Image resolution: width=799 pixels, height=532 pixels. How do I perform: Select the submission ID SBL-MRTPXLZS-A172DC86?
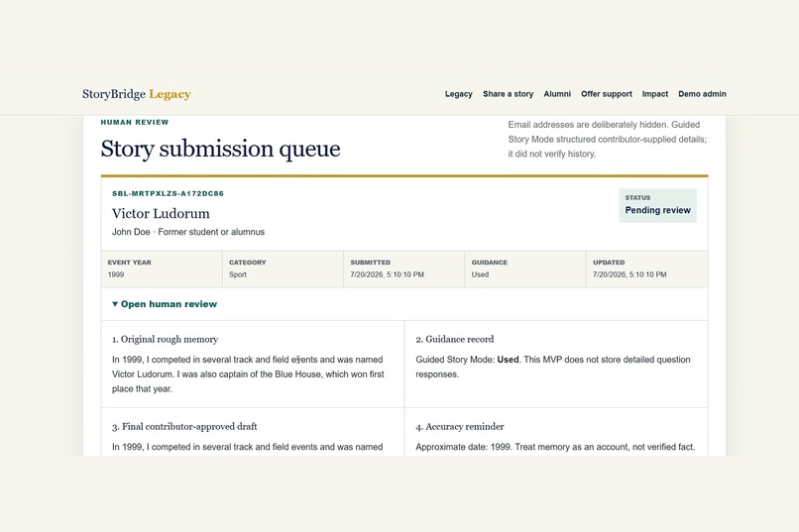tap(168, 193)
